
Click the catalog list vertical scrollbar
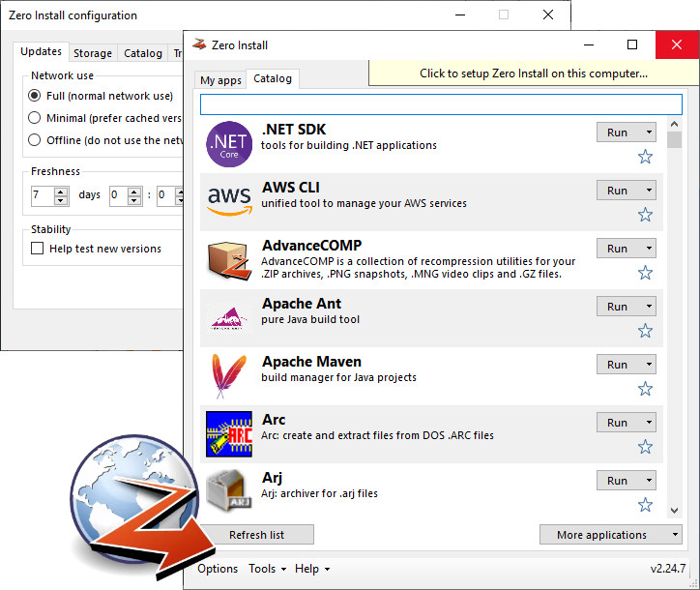(674, 319)
